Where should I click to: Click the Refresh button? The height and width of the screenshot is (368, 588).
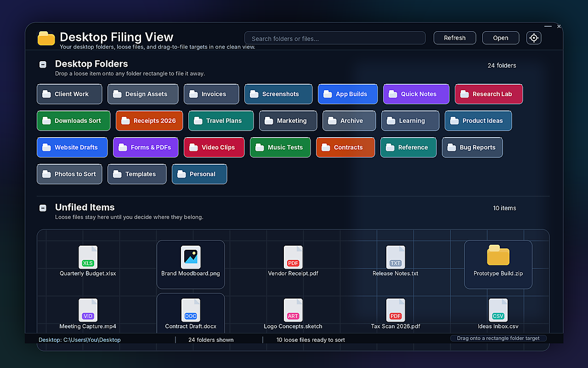click(455, 38)
